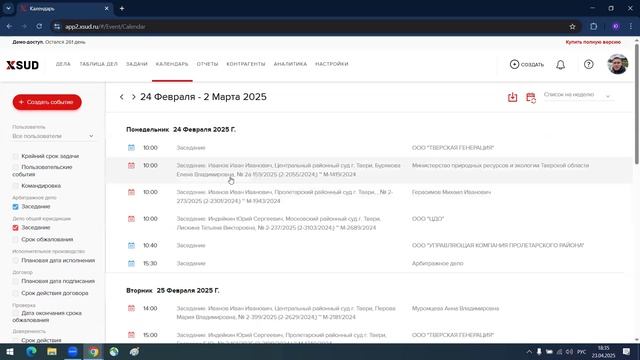Open the АНАЛИТИКА tab

290,64
